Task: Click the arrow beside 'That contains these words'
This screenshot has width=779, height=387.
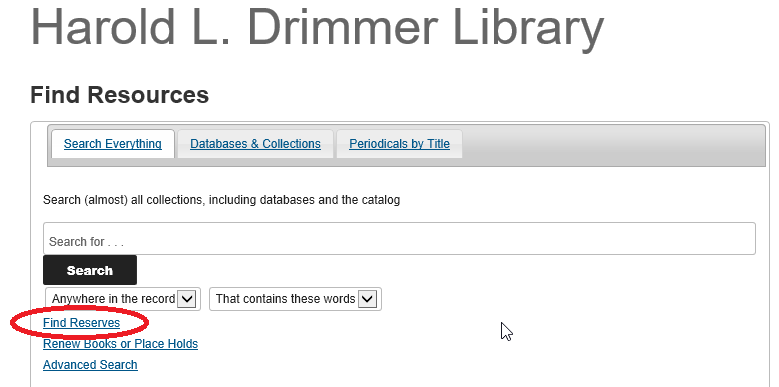Action: 368,299
